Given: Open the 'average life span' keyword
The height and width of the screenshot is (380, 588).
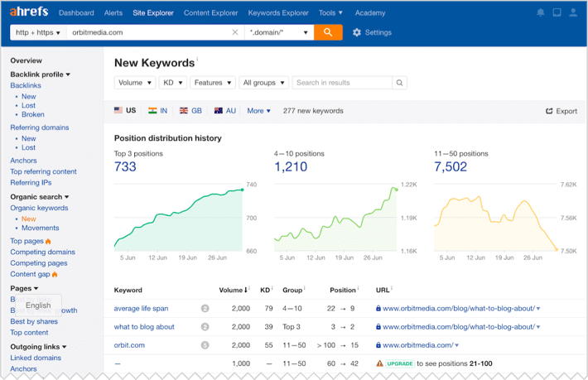Looking at the screenshot, I should point(141,309).
